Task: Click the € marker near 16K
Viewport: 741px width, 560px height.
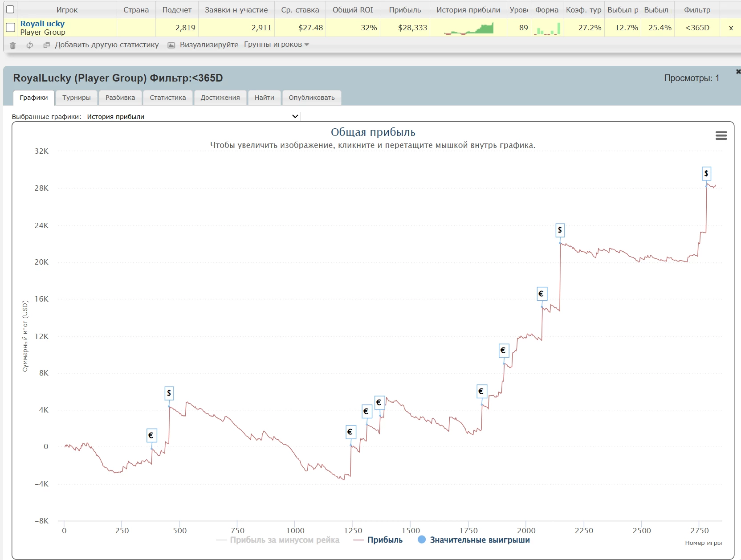Action: (x=541, y=294)
